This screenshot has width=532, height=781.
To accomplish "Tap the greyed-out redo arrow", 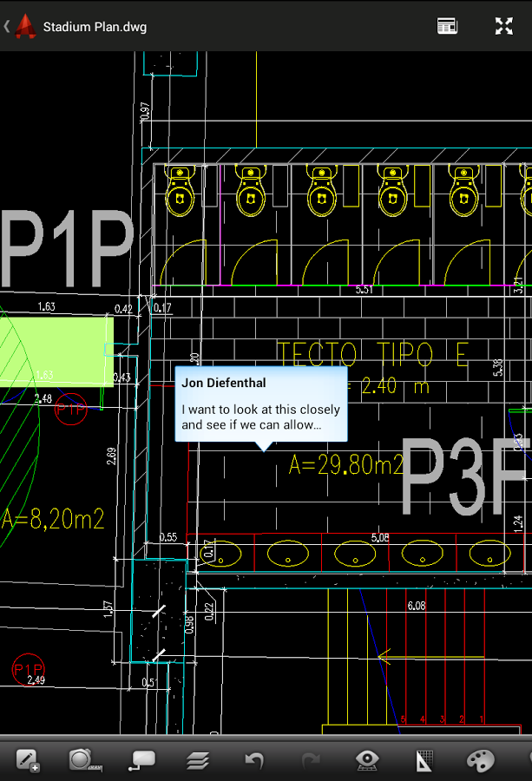I will coord(311,760).
